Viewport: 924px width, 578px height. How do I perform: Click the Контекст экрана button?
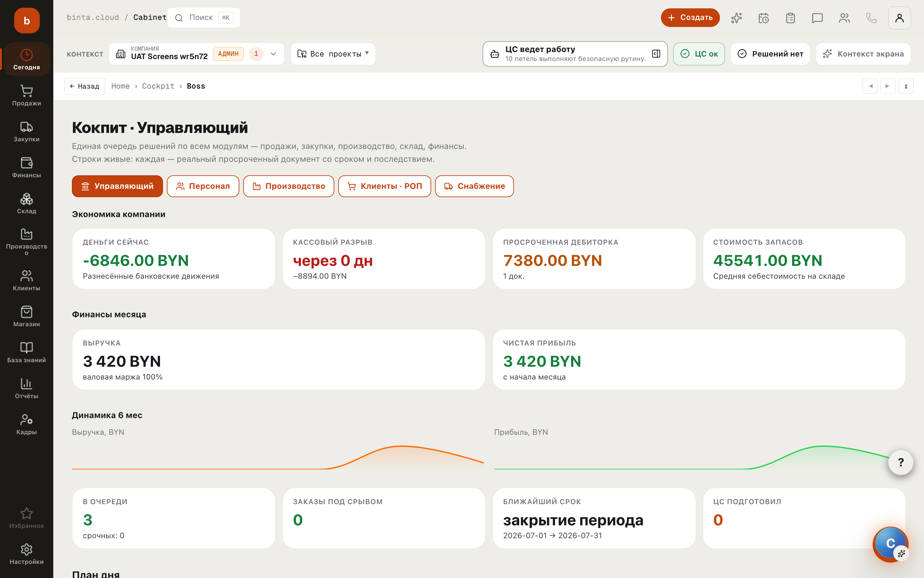point(863,54)
